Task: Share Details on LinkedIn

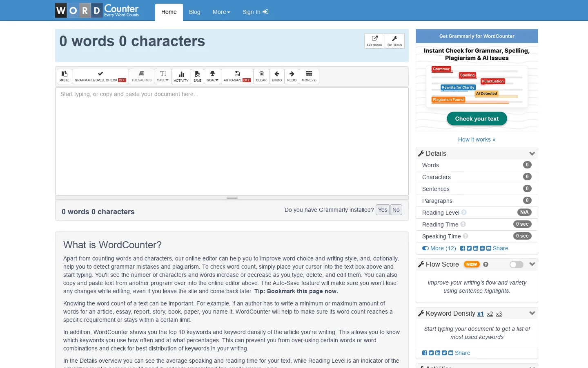Action: [x=476, y=248]
